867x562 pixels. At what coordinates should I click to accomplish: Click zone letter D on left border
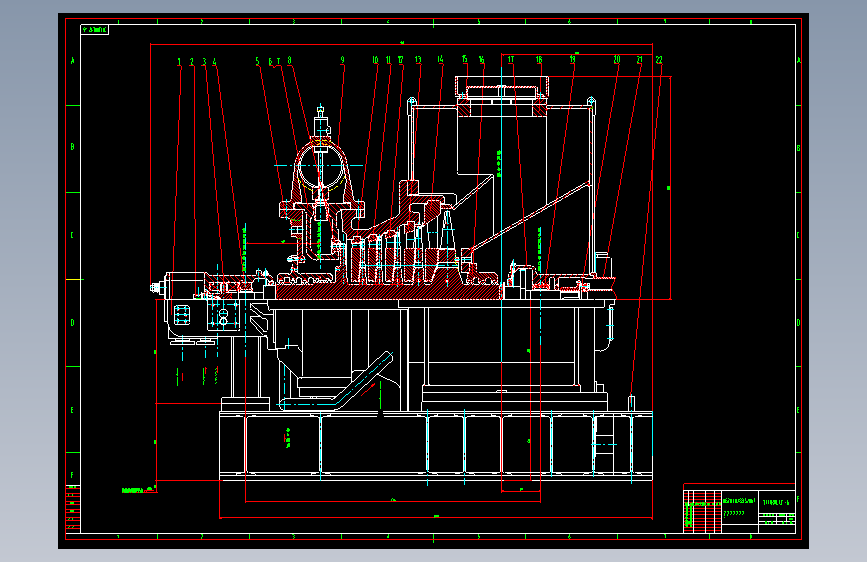[x=72, y=322]
